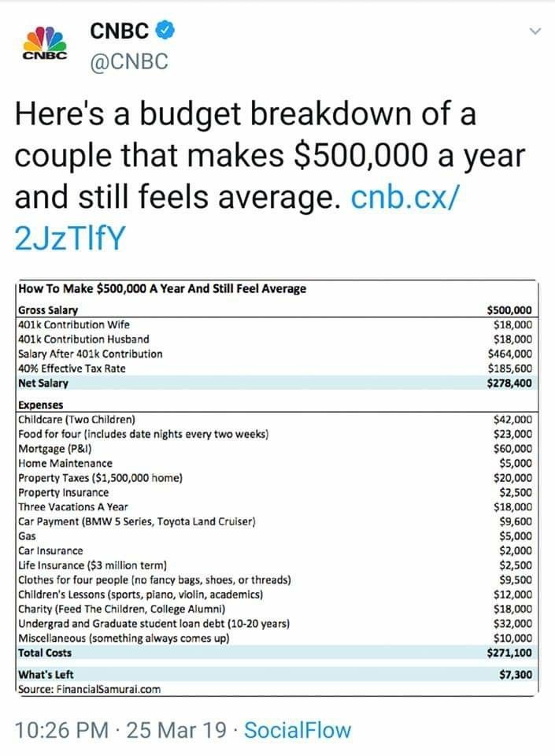Click the Three Vacations A Year row
555x756 pixels.
(x=276, y=506)
